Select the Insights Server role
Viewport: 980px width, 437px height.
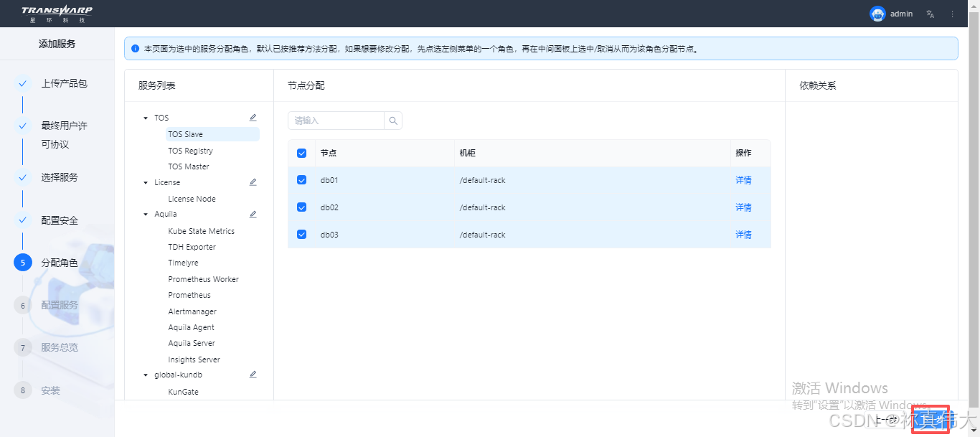coord(194,360)
